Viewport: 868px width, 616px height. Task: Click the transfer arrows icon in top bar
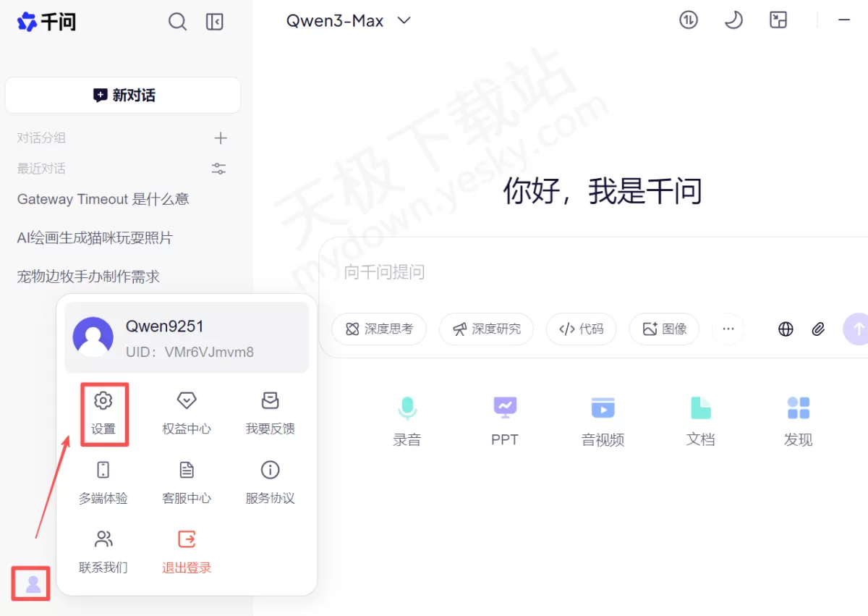coord(689,20)
